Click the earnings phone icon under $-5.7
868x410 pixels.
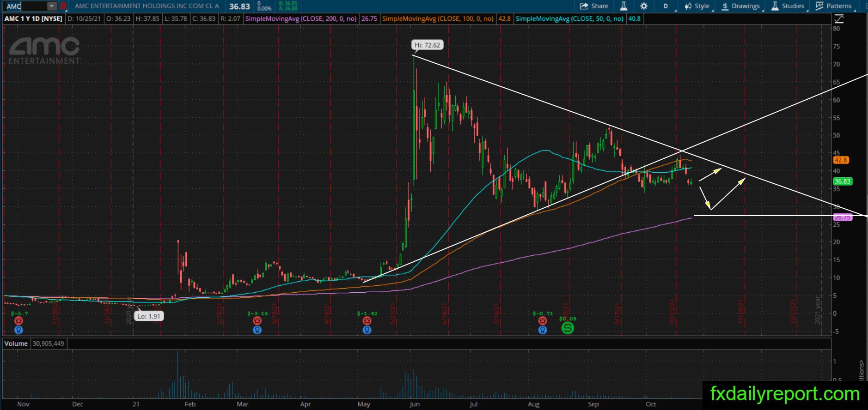18,321
